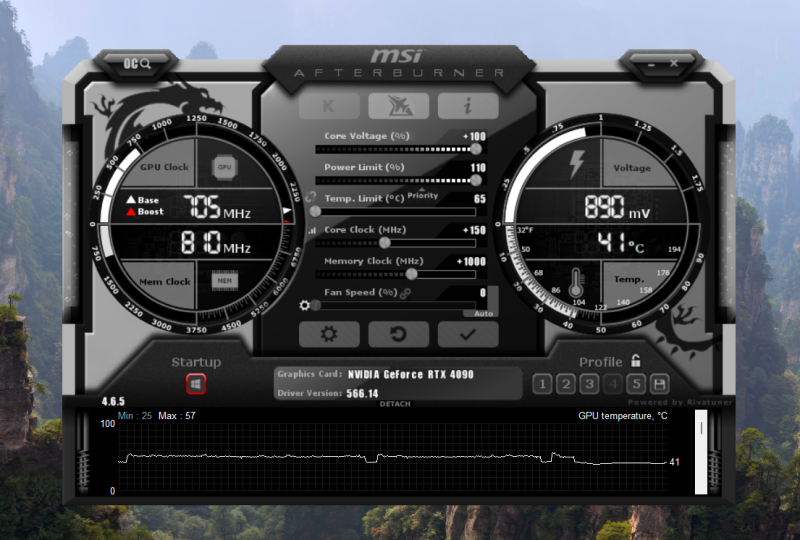Click the 41 °C temperature readout
Viewport: 800px width, 540px height.
(x=621, y=242)
